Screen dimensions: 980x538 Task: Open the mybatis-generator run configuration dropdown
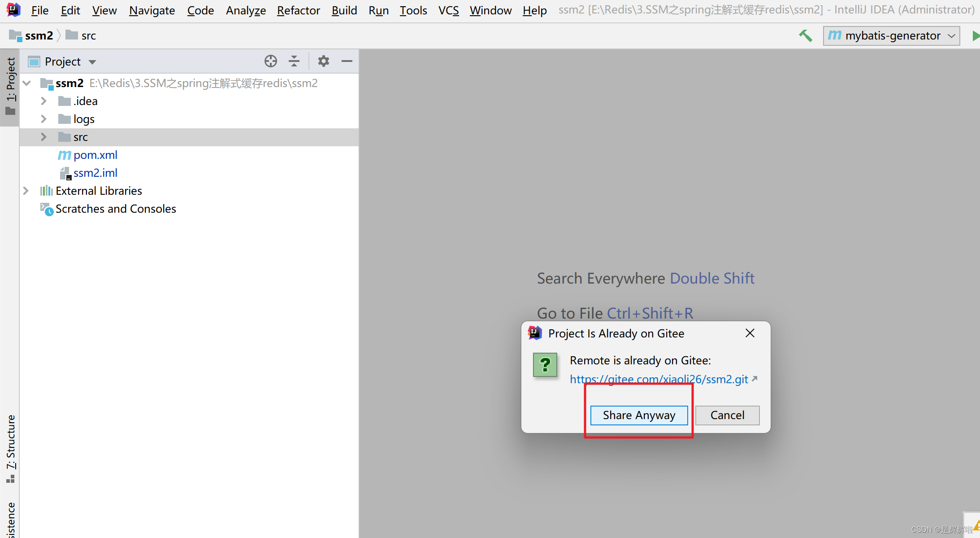click(891, 36)
